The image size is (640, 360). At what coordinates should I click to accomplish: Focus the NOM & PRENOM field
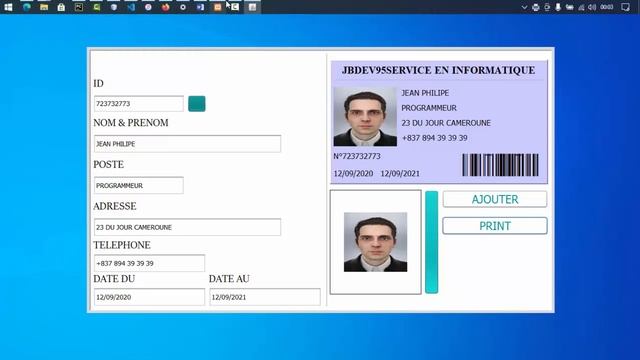187,144
